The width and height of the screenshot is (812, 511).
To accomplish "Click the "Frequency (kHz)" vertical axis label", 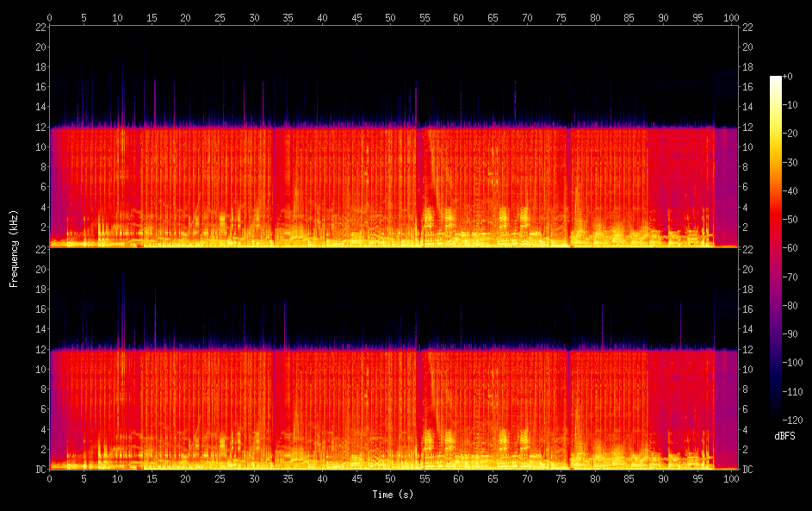I will tap(14, 247).
